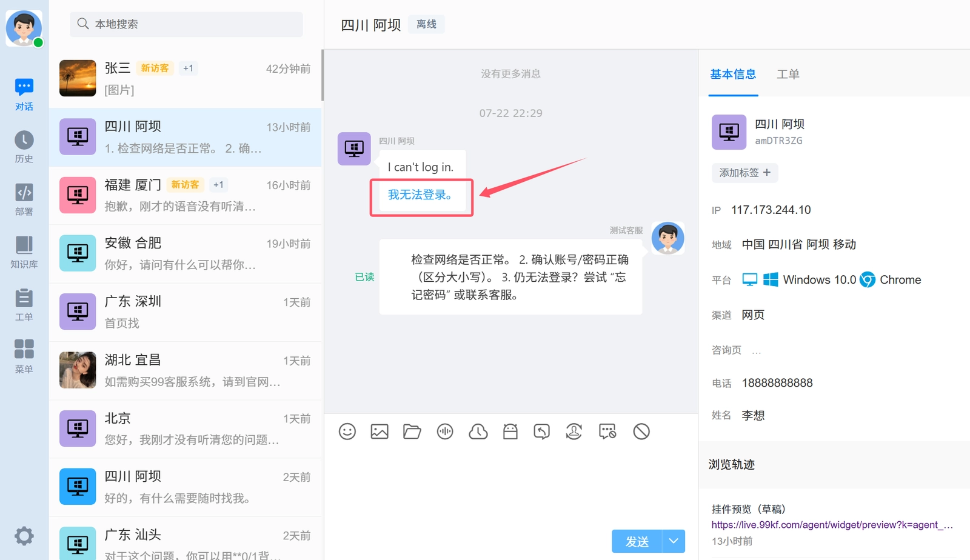The image size is (970, 560).
Task: Click the 发送 send button
Action: pos(637,541)
